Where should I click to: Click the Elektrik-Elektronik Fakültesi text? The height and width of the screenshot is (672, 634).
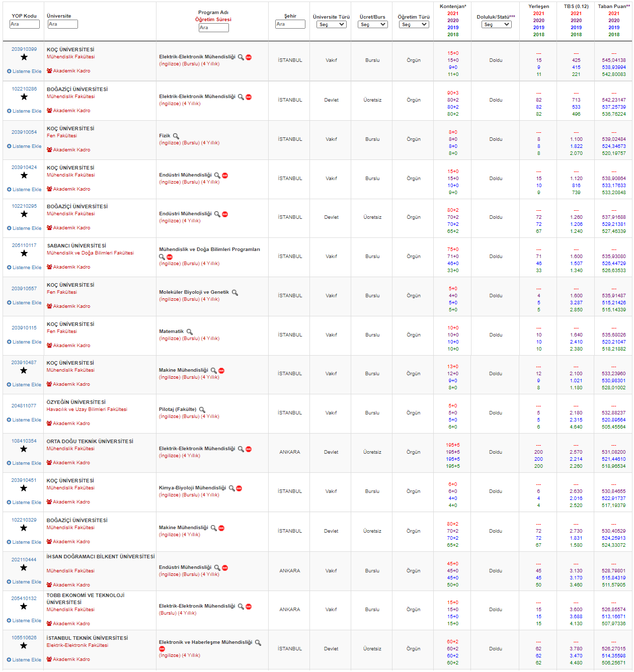point(77,645)
